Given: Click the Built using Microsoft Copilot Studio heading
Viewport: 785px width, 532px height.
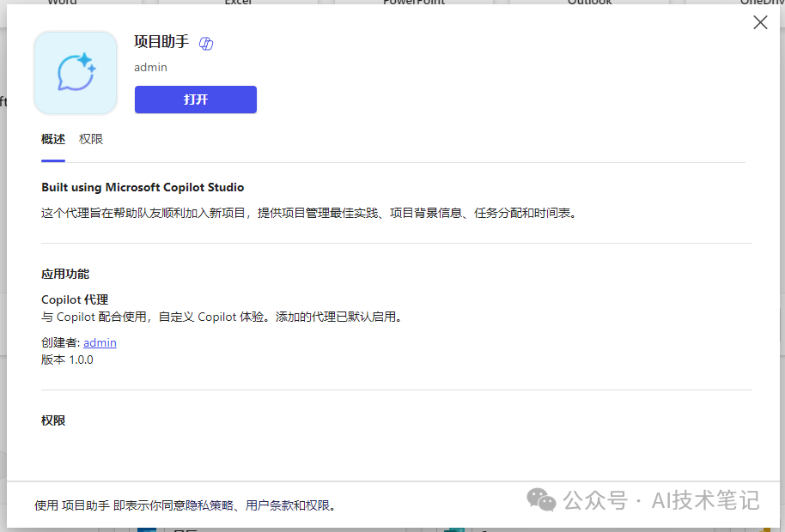Looking at the screenshot, I should point(143,188).
